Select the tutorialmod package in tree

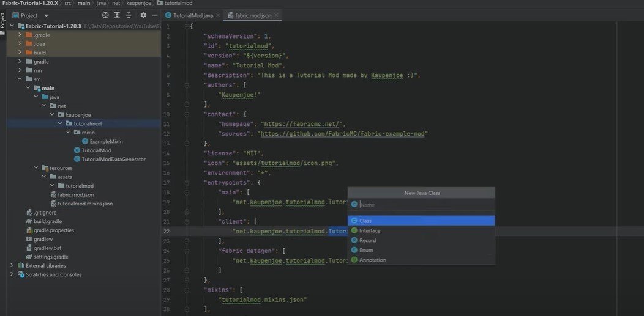coord(88,124)
